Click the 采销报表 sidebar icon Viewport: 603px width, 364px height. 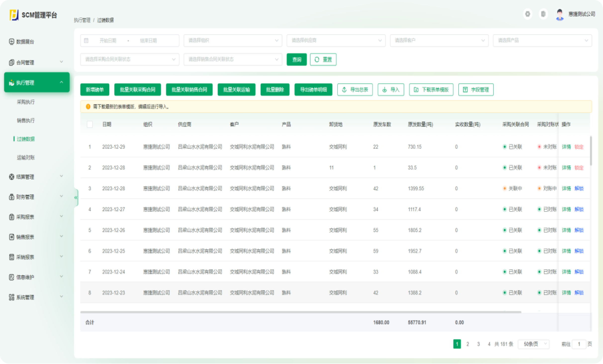pyautogui.click(x=11, y=257)
